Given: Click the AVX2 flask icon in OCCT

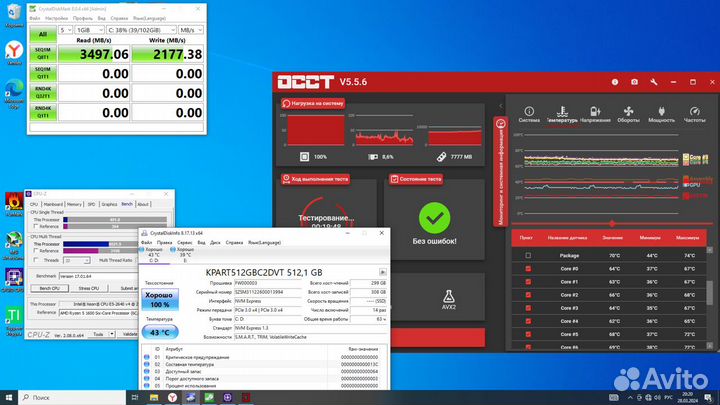Looking at the screenshot, I should click(449, 296).
